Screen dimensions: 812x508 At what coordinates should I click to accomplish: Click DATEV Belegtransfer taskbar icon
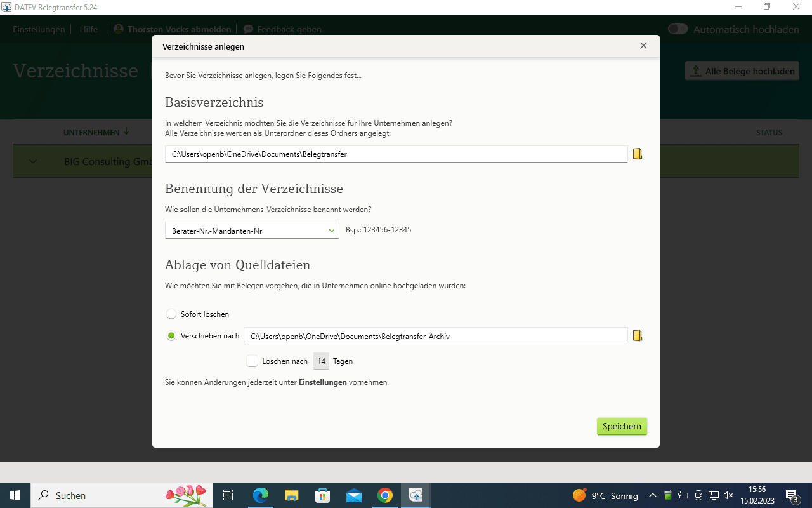pyautogui.click(x=416, y=495)
